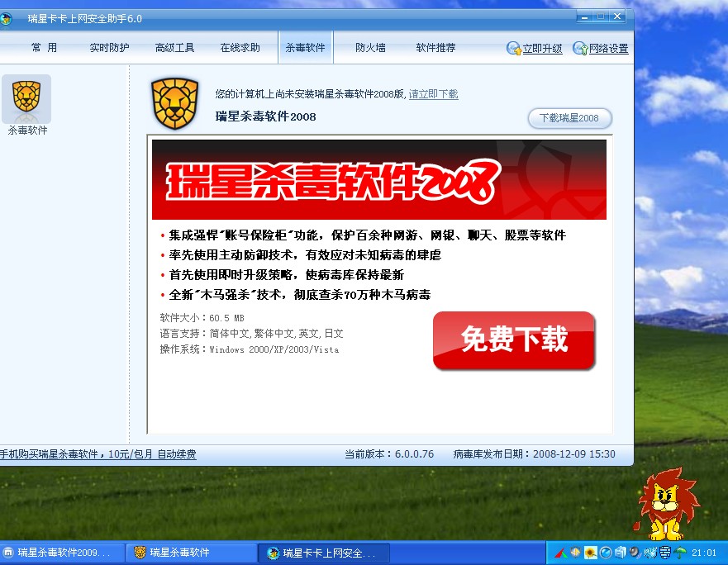The image size is (728, 565).
Task: Click the 网络设置 globe icon
Action: [580, 48]
